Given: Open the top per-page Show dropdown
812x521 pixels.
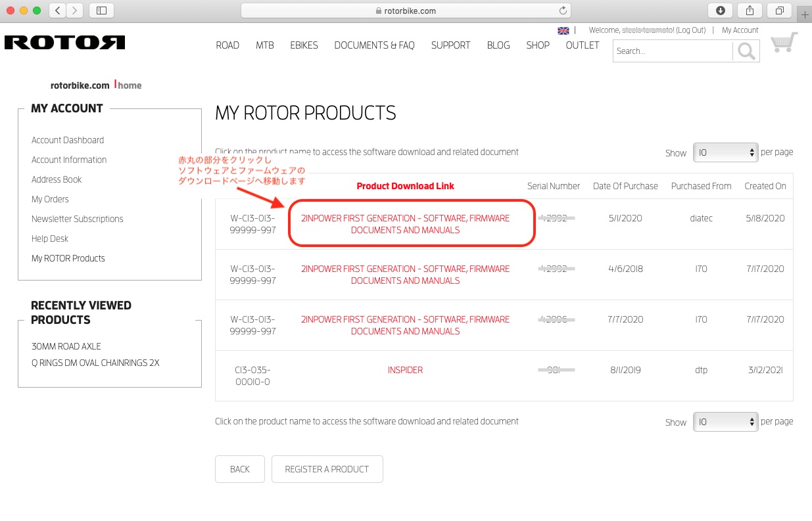Looking at the screenshot, I should coord(725,152).
